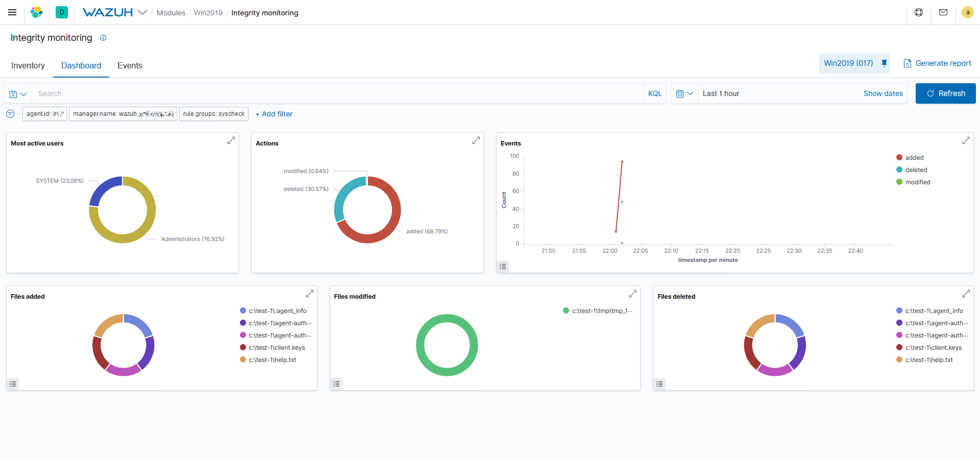Expand the Files modified panel
This screenshot has width=980, height=460.
click(633, 294)
